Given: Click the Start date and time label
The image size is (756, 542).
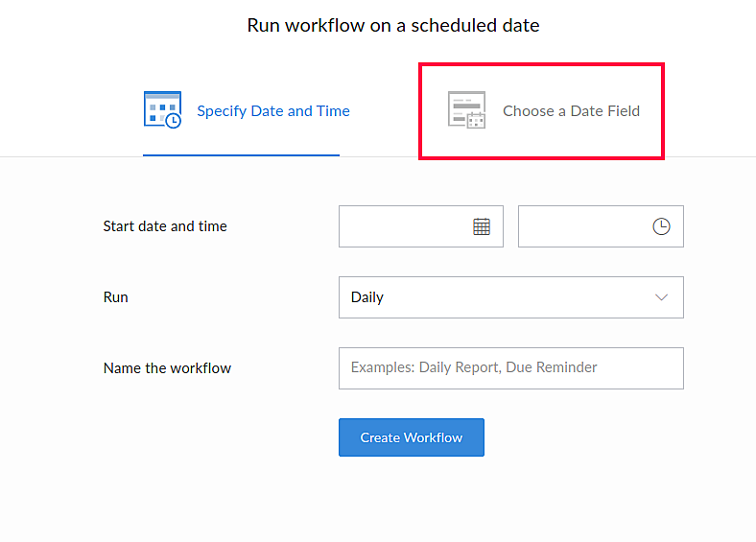Looking at the screenshot, I should pyautogui.click(x=165, y=226).
